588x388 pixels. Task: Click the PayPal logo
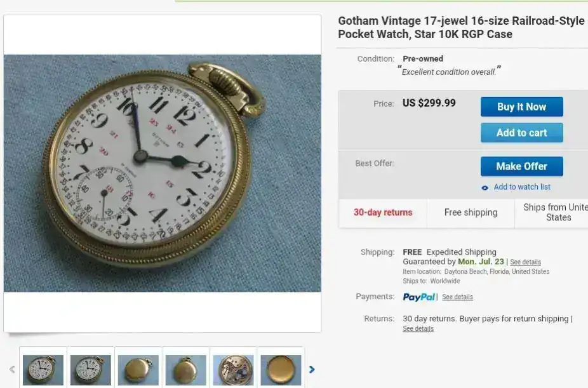tap(419, 297)
